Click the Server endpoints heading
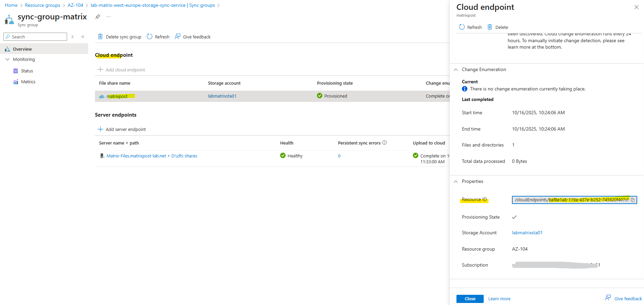The height and width of the screenshot is (305, 644). click(x=116, y=115)
